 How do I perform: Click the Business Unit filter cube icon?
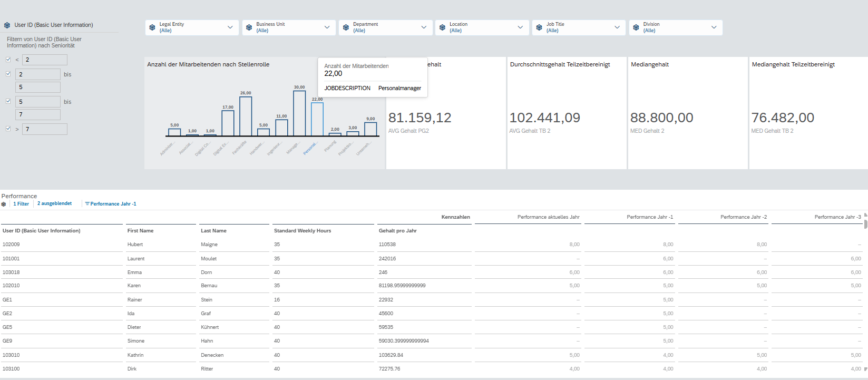249,27
